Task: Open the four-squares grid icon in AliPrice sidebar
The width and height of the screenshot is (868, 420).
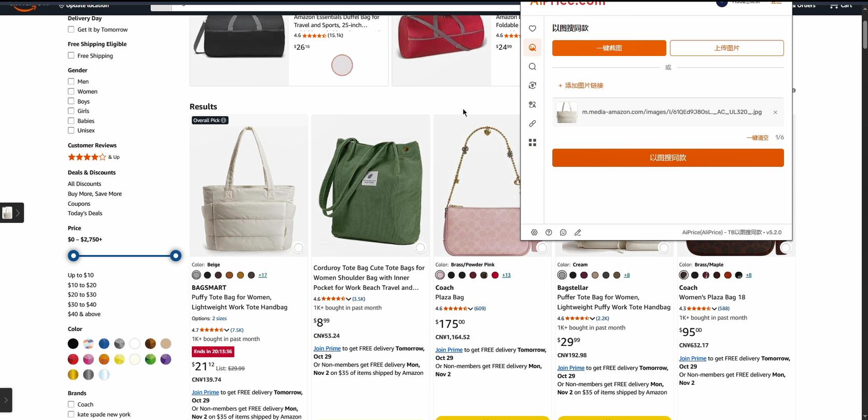Action: (533, 143)
